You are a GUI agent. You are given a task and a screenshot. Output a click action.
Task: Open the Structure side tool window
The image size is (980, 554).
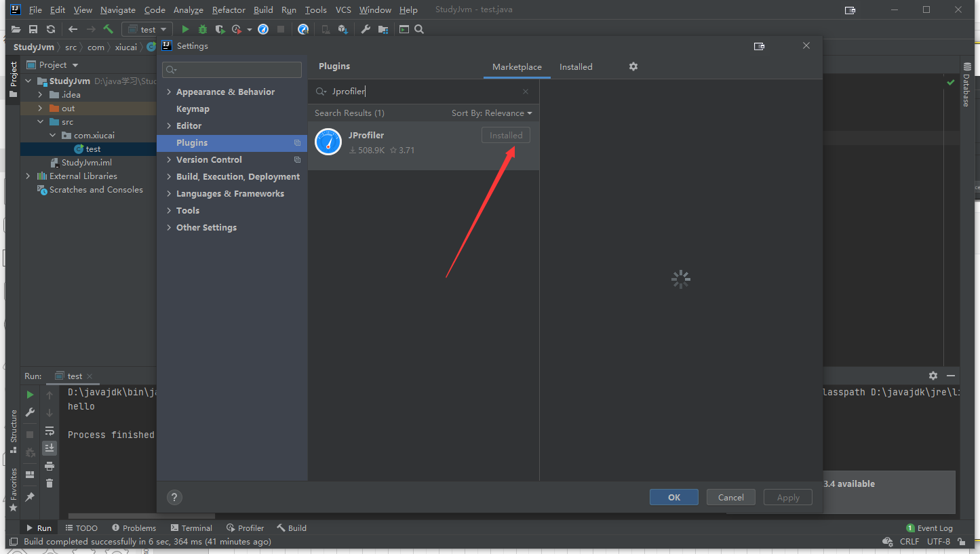click(13, 431)
